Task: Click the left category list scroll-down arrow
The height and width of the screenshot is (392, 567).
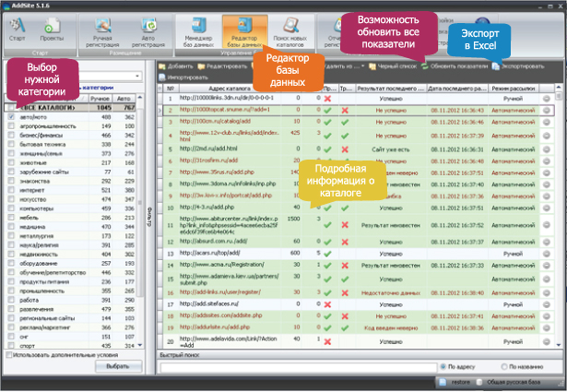Action: coord(140,345)
